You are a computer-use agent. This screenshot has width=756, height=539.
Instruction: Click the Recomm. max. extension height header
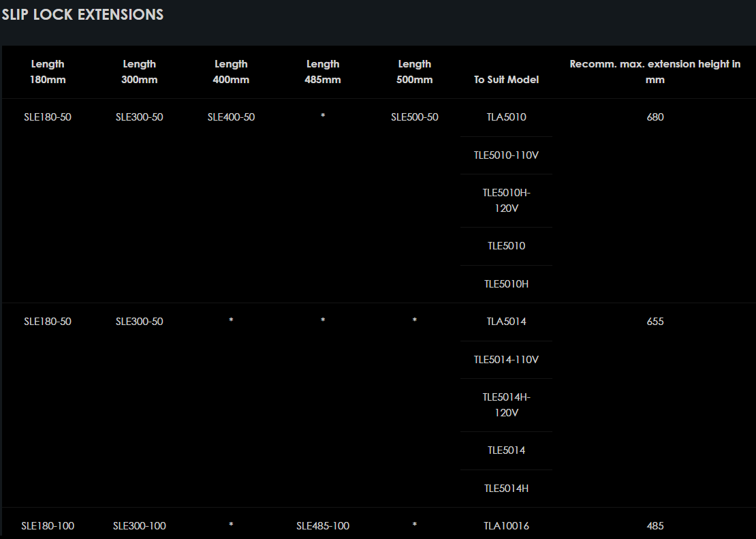(655, 72)
